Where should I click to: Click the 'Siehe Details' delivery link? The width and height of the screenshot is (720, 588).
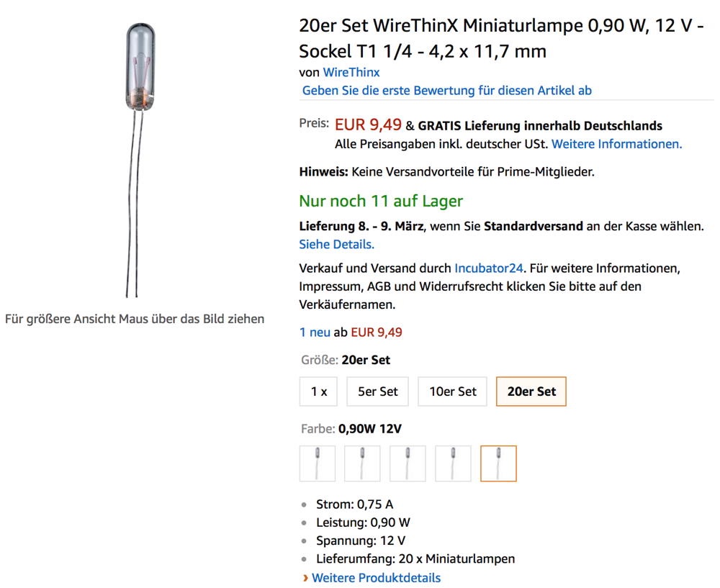[x=336, y=244]
